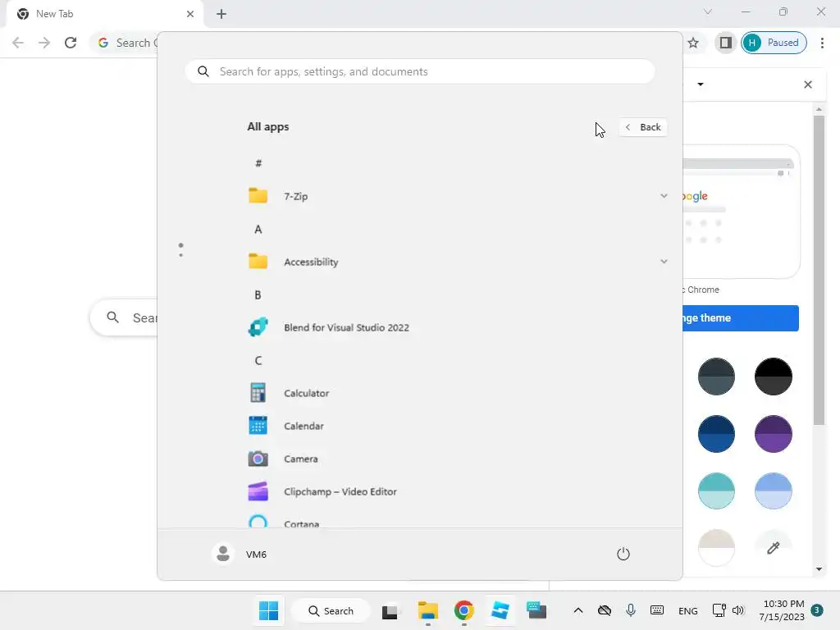Pick the dark grey theme color

(716, 376)
